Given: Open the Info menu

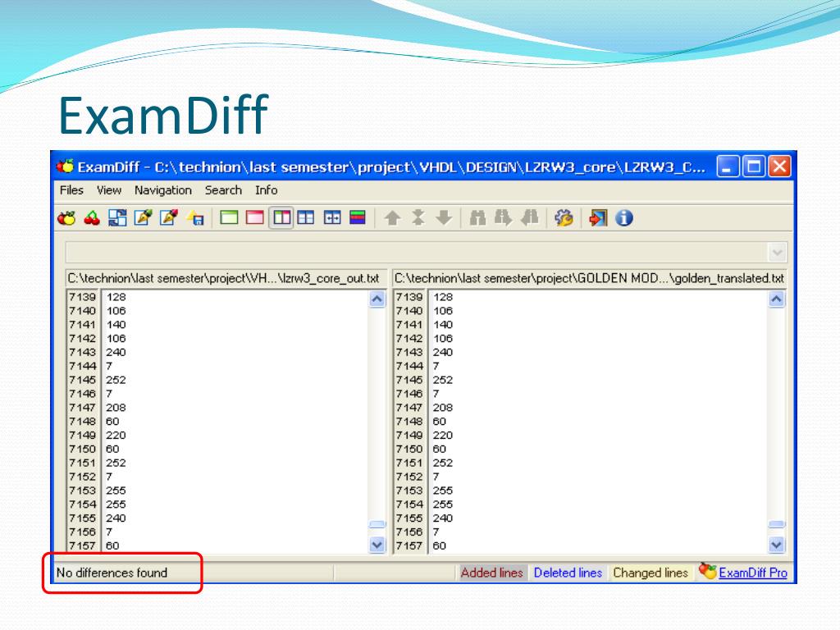Looking at the screenshot, I should (x=266, y=190).
